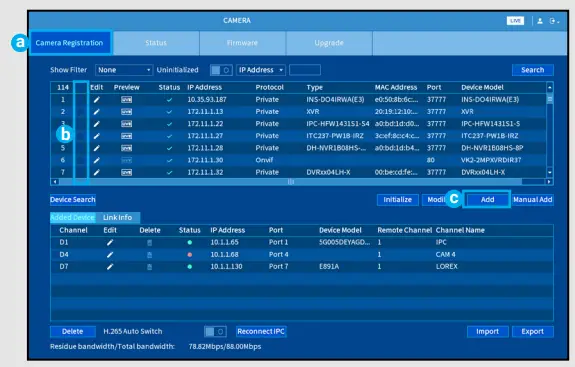Click the VK2-2MPXVRDIR37 model cell
Screen dimensions: 575x367
[491, 160]
